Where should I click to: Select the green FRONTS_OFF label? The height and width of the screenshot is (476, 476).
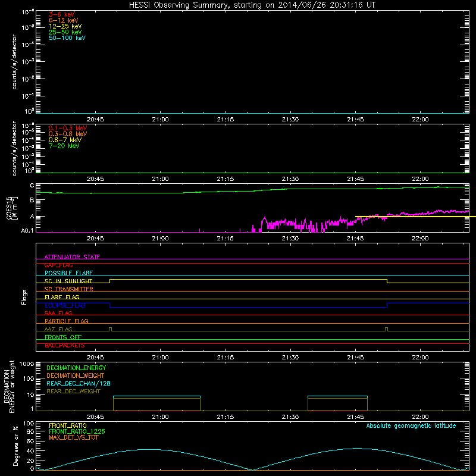63,337
